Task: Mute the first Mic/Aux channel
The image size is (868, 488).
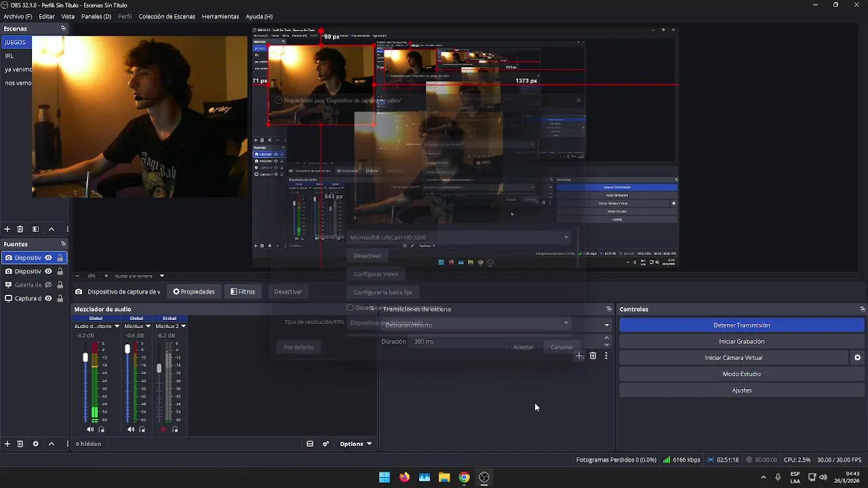Action: (131, 430)
